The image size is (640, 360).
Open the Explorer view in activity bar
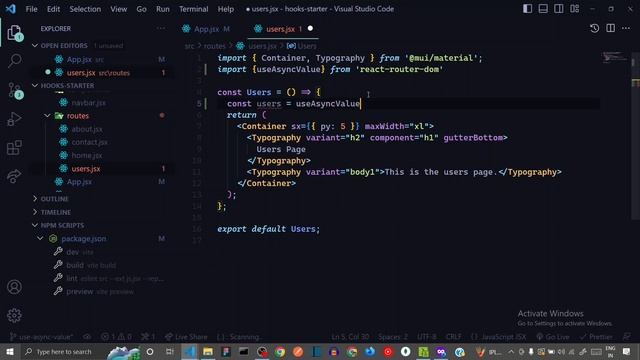(14, 33)
